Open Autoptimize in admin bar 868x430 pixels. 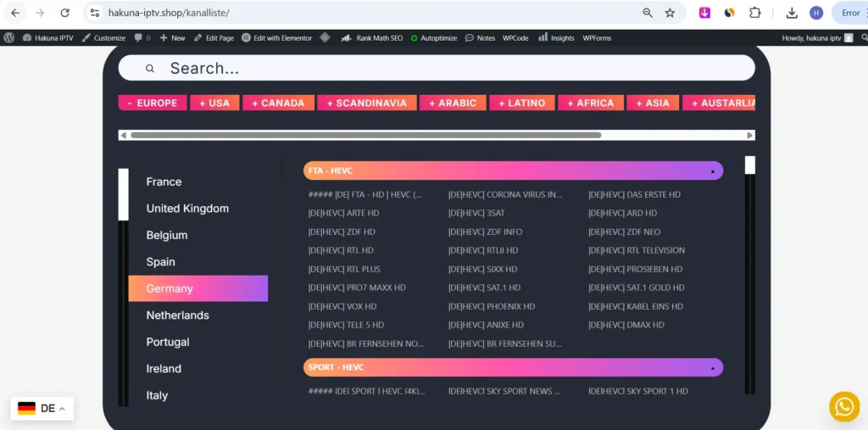click(x=434, y=37)
